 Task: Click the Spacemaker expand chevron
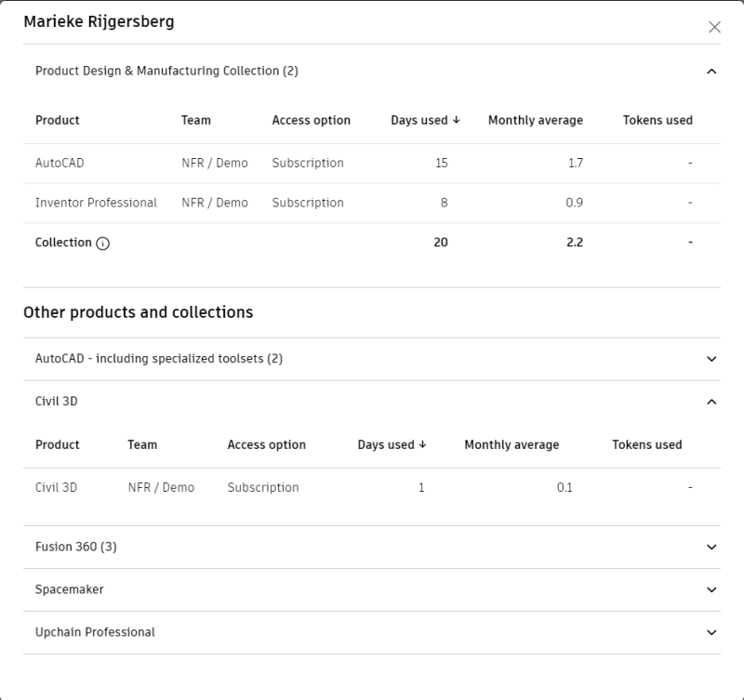click(710, 589)
